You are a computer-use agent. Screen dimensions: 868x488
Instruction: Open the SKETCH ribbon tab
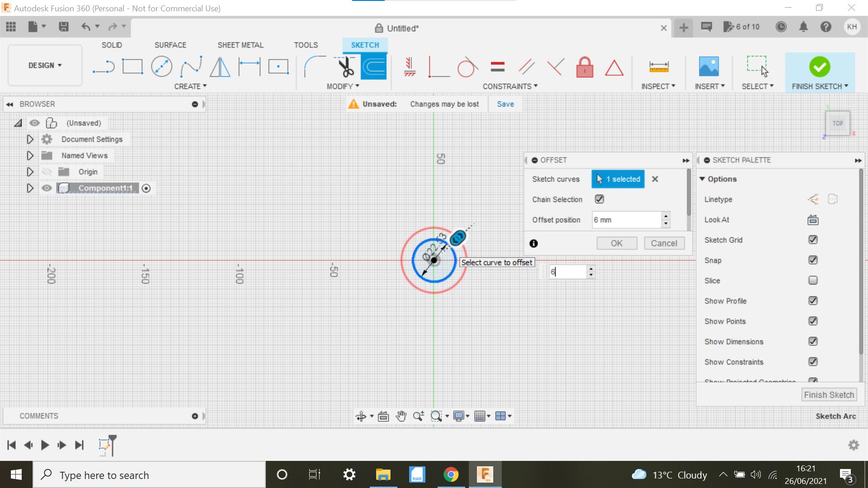(x=364, y=45)
